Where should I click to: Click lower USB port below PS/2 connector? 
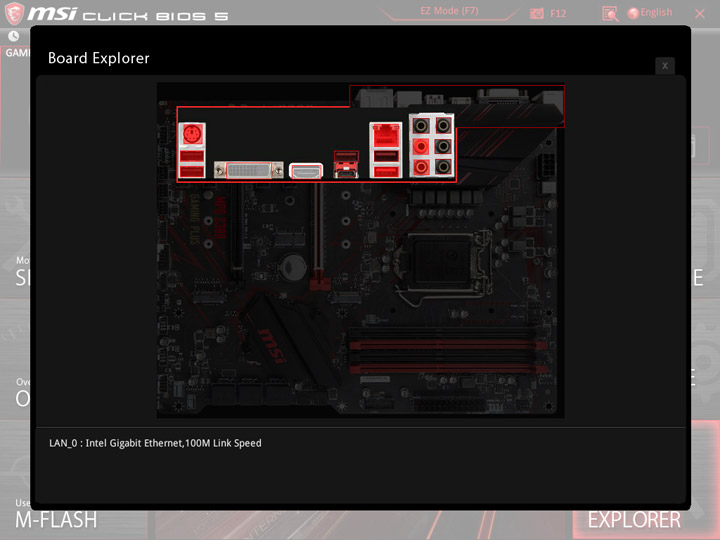point(192,171)
